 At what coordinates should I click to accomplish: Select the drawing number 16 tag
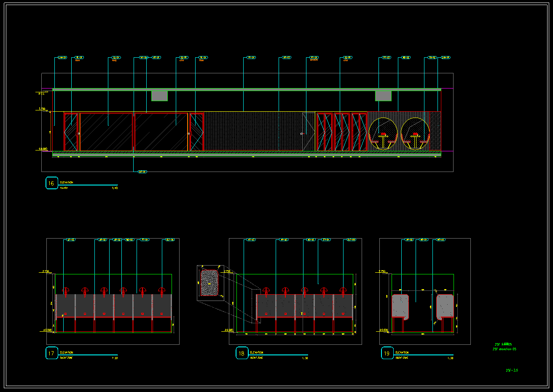51,183
